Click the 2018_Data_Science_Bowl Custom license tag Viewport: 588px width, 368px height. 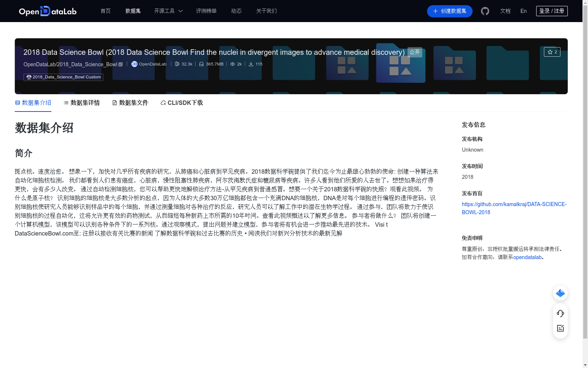(x=63, y=77)
